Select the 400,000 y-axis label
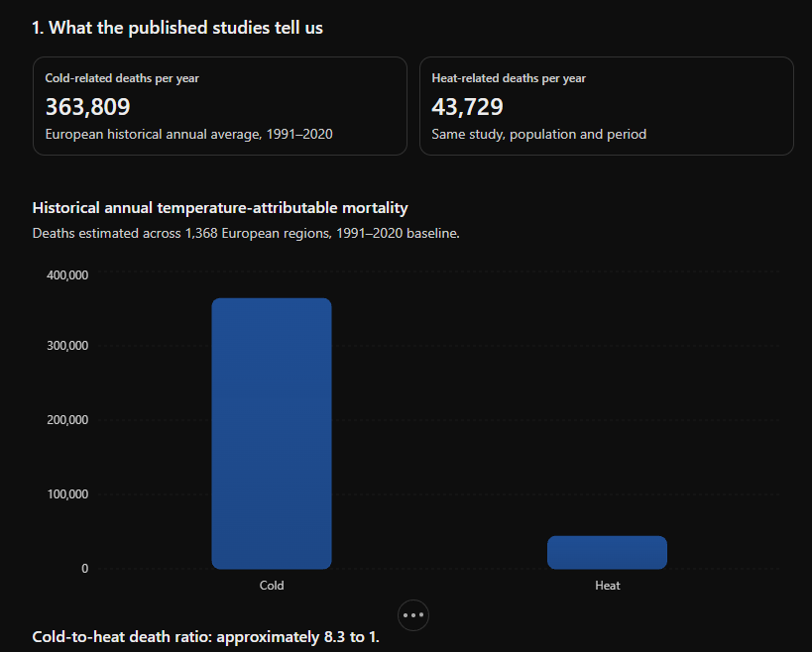 point(67,275)
